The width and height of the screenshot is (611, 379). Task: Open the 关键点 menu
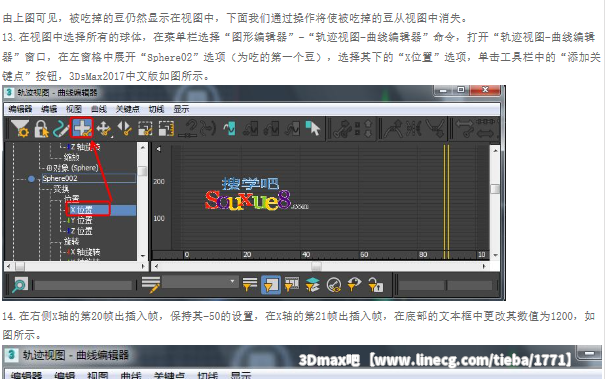pos(127,109)
